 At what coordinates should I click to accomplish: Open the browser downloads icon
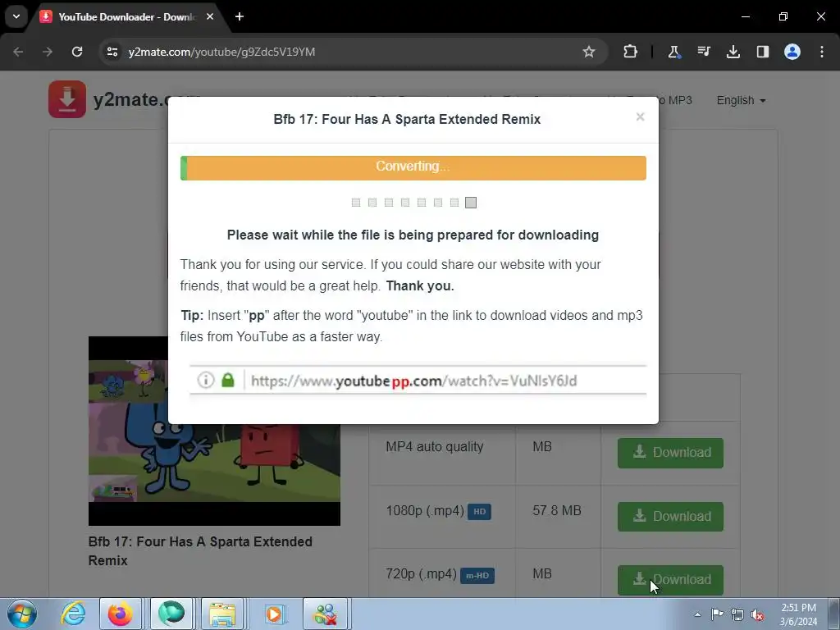point(733,52)
